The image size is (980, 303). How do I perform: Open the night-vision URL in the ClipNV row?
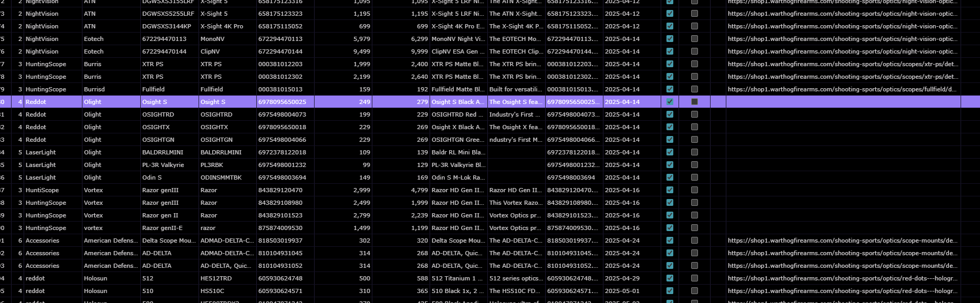(x=842, y=51)
